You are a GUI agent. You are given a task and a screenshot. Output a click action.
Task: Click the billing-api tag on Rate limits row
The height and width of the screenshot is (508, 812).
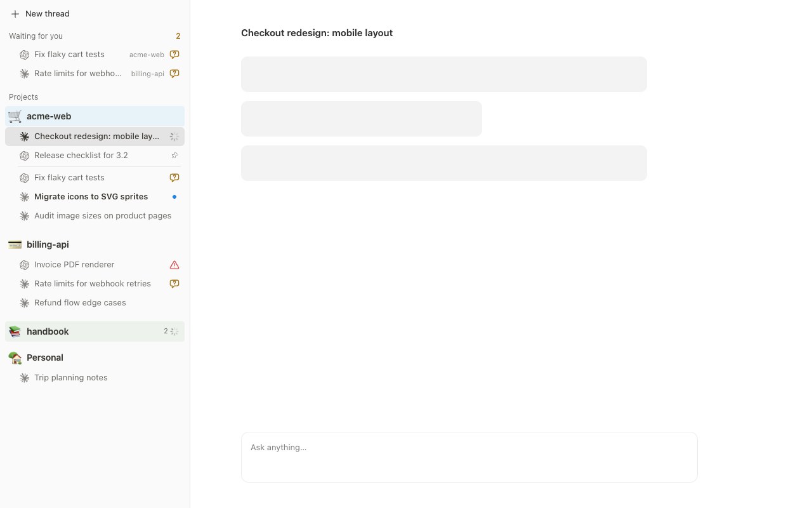pos(148,74)
